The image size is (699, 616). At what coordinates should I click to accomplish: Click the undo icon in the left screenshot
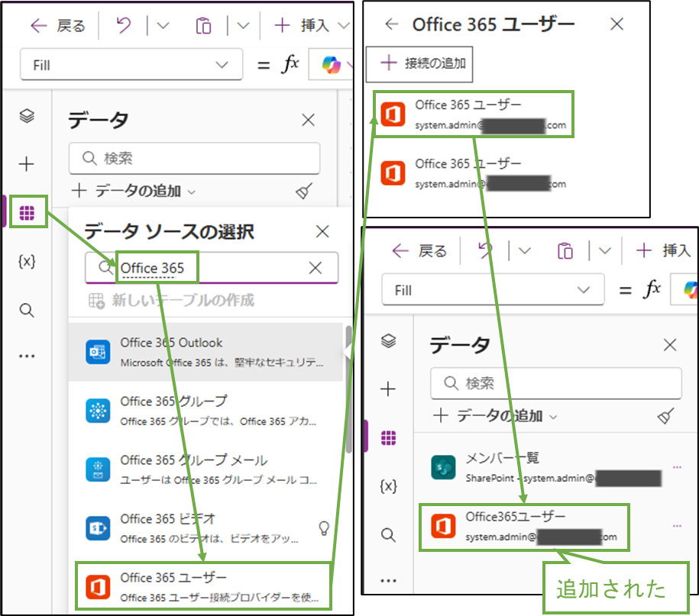click(x=124, y=25)
